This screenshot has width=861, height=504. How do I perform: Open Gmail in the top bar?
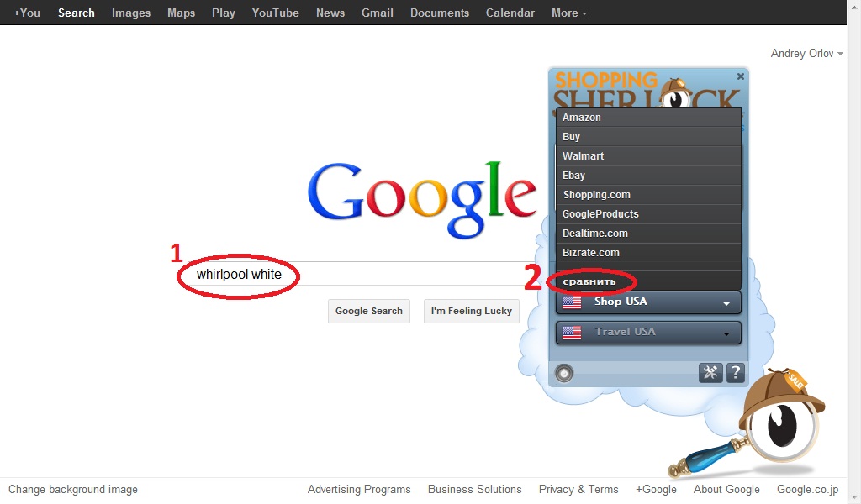tap(378, 13)
